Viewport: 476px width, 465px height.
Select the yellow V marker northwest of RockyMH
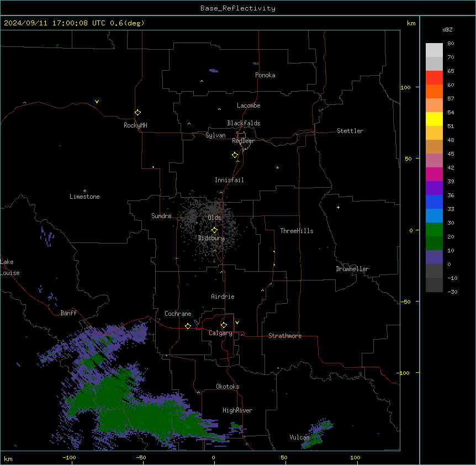pyautogui.click(x=97, y=102)
